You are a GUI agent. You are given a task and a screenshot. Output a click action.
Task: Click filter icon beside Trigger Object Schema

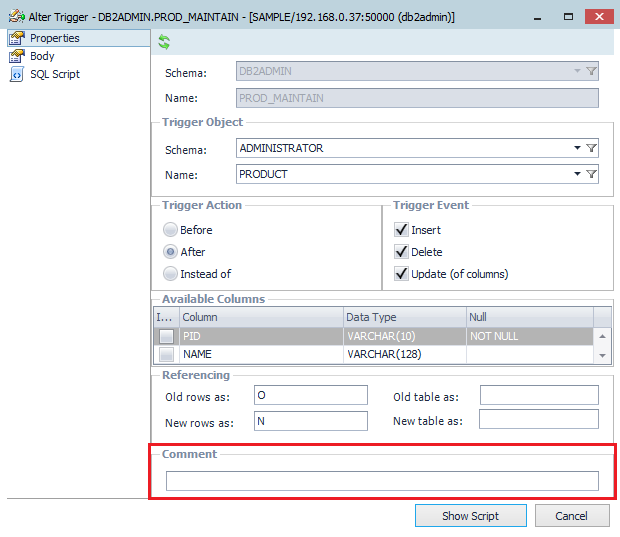point(591,148)
